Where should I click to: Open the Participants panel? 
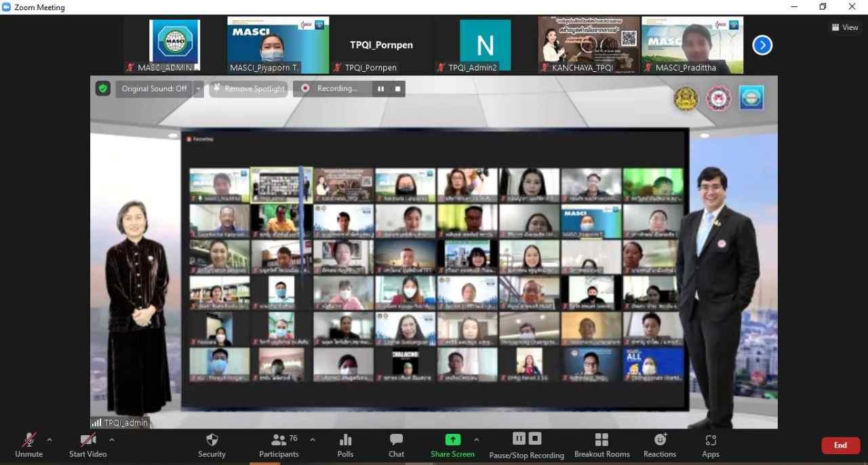point(279,445)
